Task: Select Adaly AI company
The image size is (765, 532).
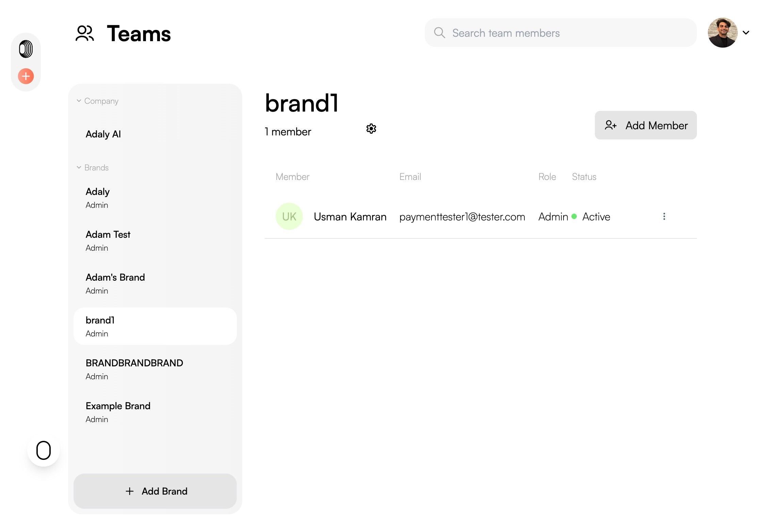Action: coord(103,134)
